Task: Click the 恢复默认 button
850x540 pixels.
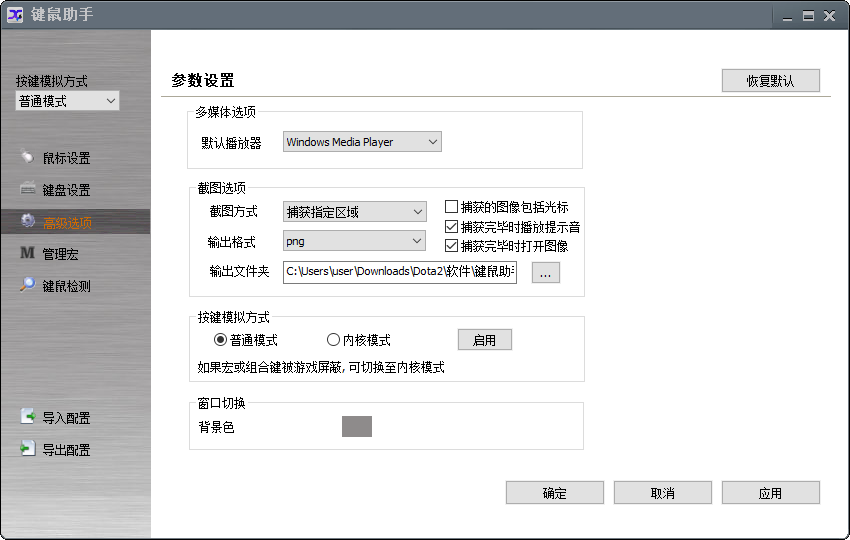Action: pos(770,81)
